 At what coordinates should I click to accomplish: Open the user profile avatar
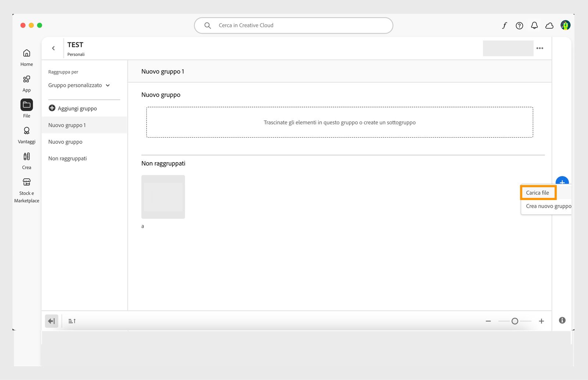coord(565,25)
